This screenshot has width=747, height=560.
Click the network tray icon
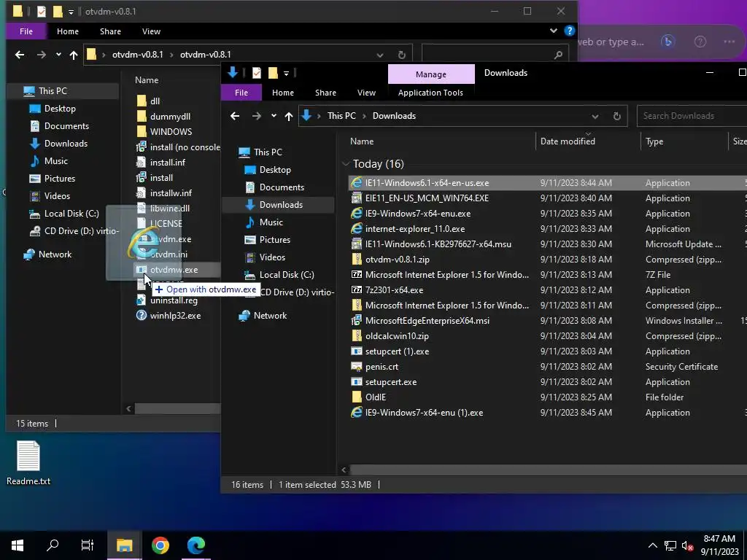click(670, 545)
